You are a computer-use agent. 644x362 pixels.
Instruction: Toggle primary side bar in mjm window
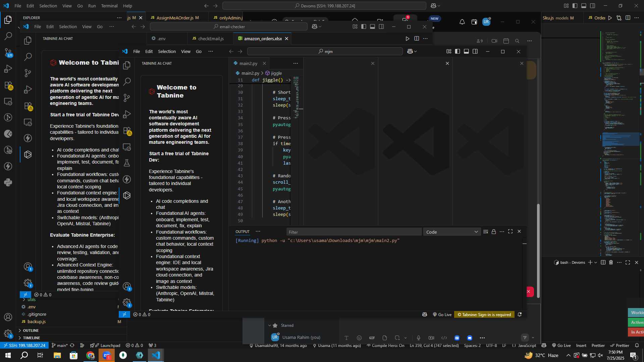coord(458,51)
